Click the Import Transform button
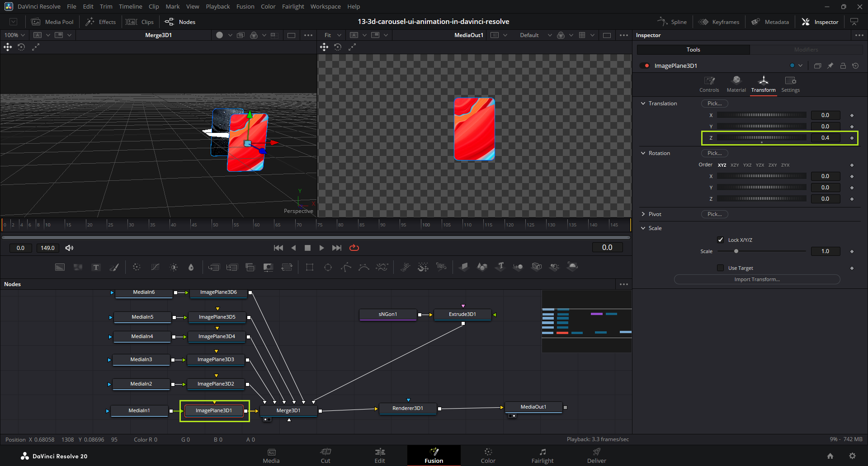This screenshot has width=868, height=466. tap(757, 279)
